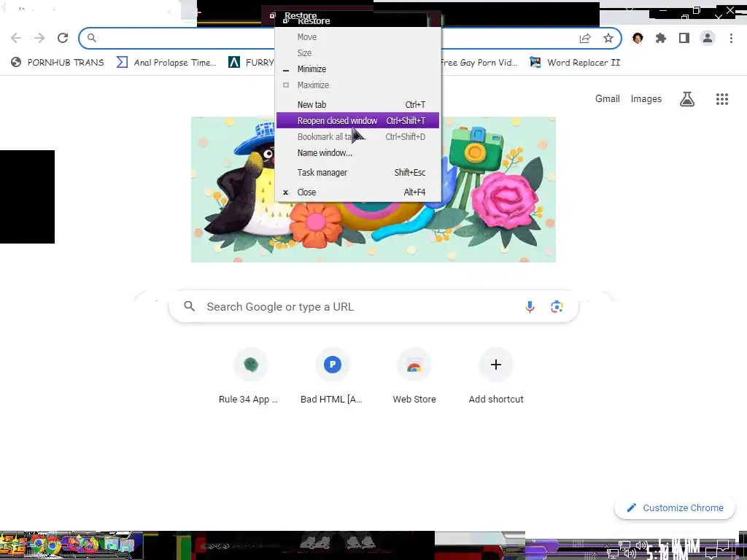The height and width of the screenshot is (560, 747).
Task: Open the Search Labs flask icon
Action: 687,99
